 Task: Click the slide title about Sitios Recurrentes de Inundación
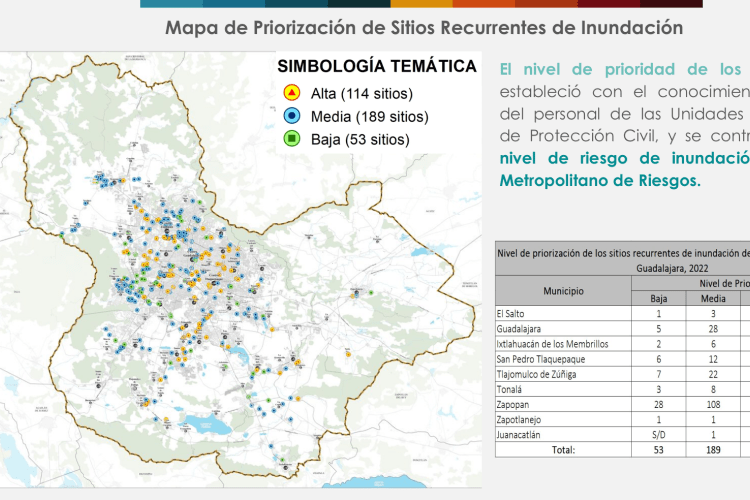click(424, 27)
